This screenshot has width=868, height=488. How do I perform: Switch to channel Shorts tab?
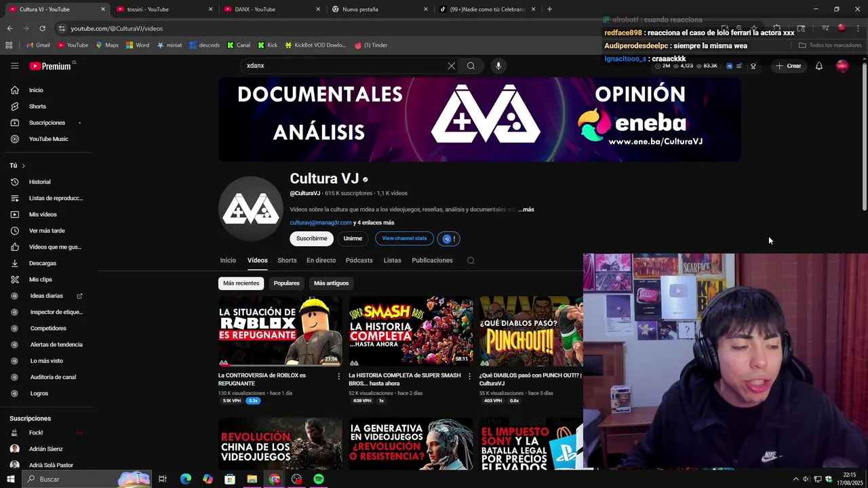[287, 260]
